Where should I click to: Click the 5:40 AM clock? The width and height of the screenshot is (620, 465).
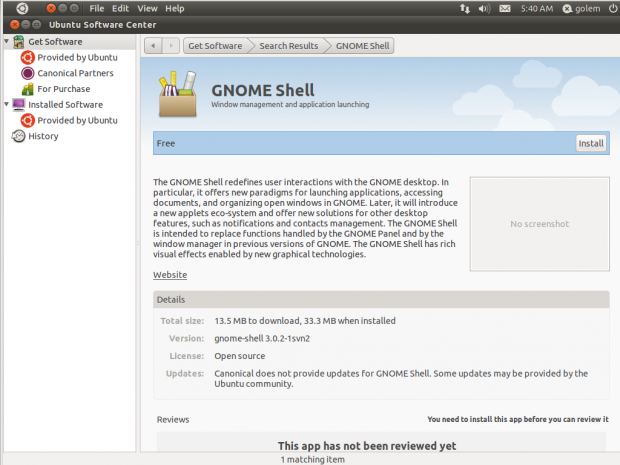[x=537, y=8]
